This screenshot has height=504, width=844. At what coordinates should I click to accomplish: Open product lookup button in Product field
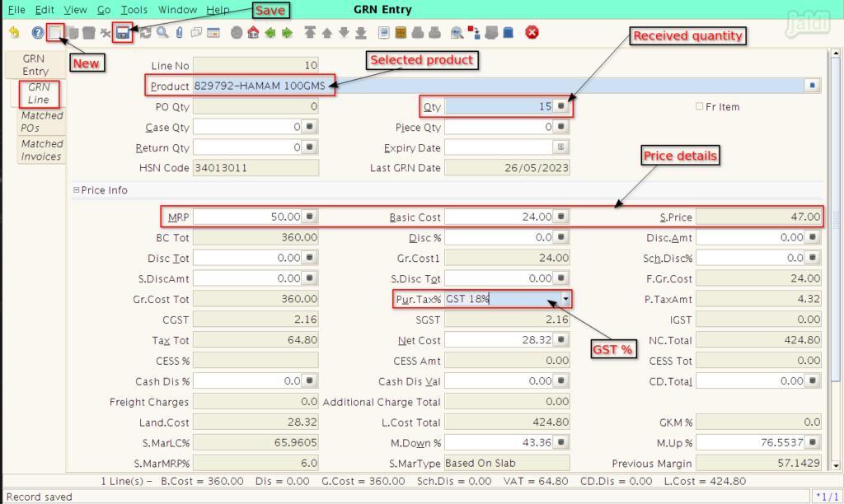pos(812,86)
